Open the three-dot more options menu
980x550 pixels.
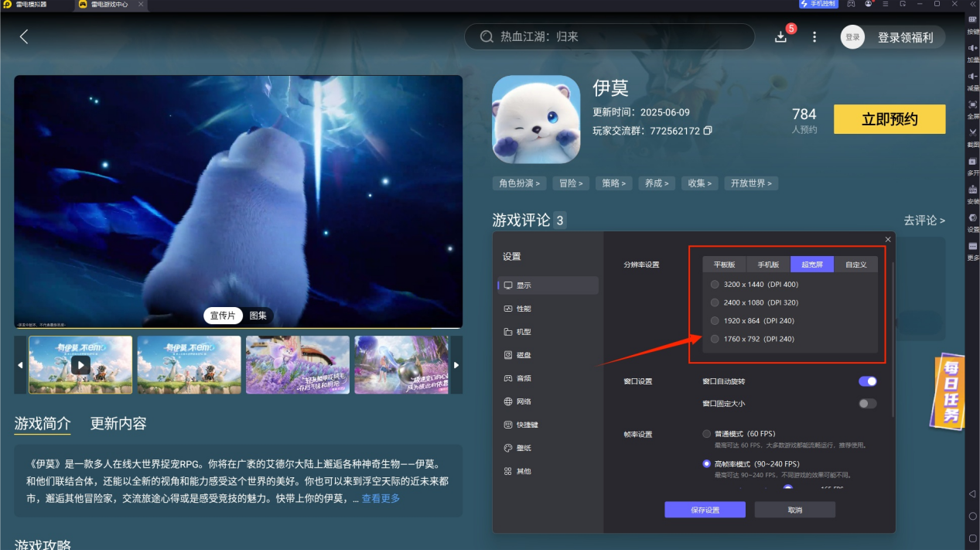pyautogui.click(x=814, y=36)
